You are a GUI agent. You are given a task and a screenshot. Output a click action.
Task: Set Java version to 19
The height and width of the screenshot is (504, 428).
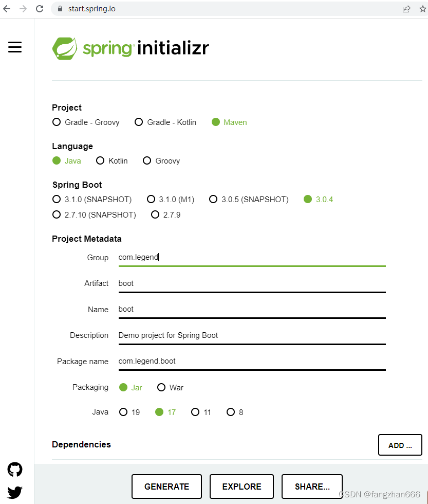tap(129, 412)
